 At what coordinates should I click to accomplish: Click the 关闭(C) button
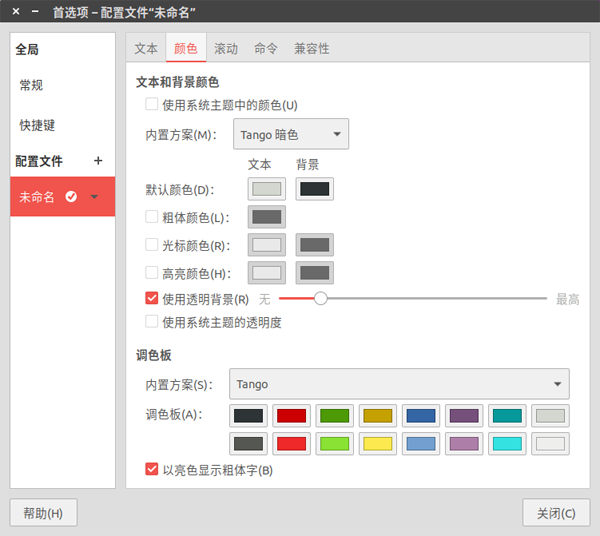[x=556, y=513]
